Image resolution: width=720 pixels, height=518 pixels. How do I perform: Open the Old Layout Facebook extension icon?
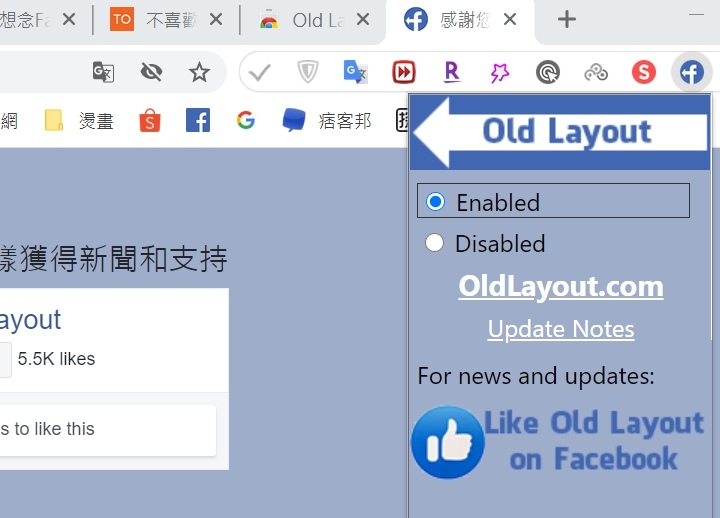[692, 72]
